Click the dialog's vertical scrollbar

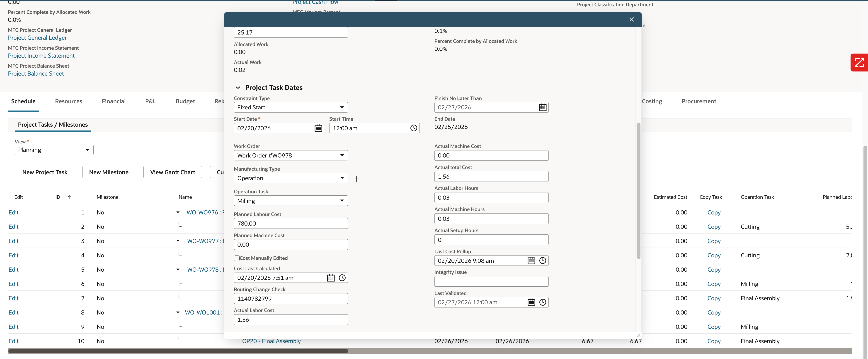tap(638, 191)
